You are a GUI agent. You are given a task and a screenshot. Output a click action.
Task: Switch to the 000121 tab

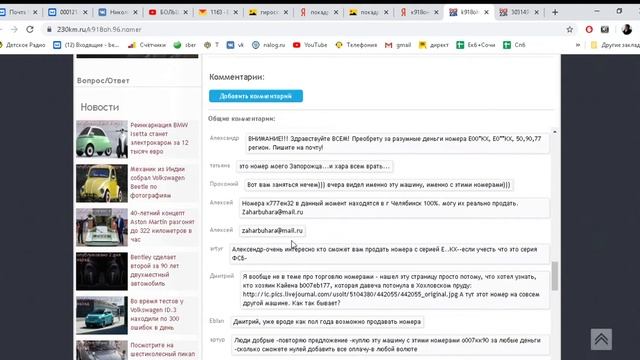68,12
